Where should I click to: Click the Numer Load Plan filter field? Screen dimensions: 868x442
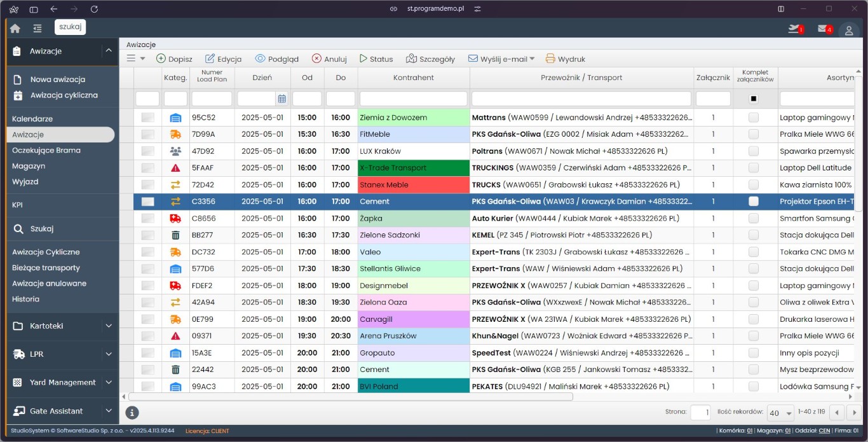212,99
